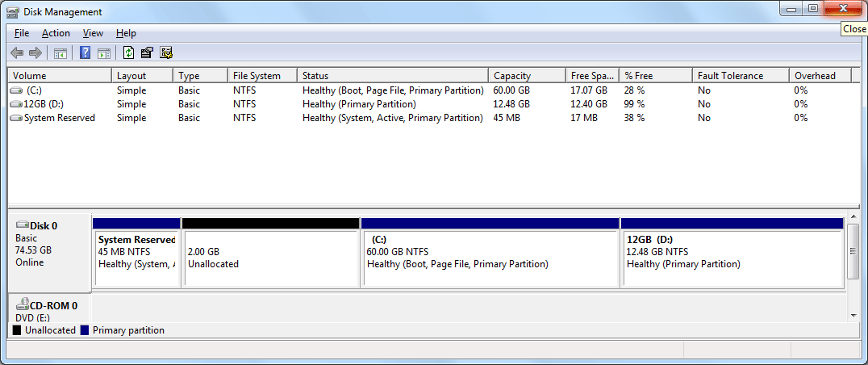Click the CD-ROM 0 label panel
This screenshot has height=365, width=868.
pyautogui.click(x=49, y=308)
